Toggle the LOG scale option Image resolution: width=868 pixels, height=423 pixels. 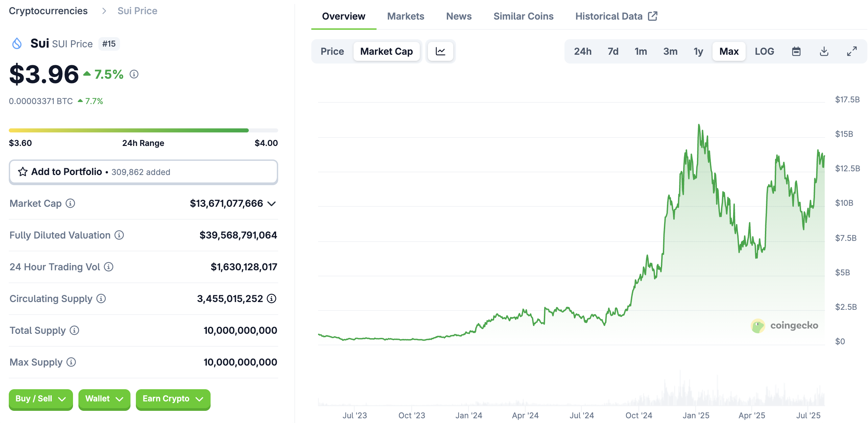pyautogui.click(x=764, y=51)
